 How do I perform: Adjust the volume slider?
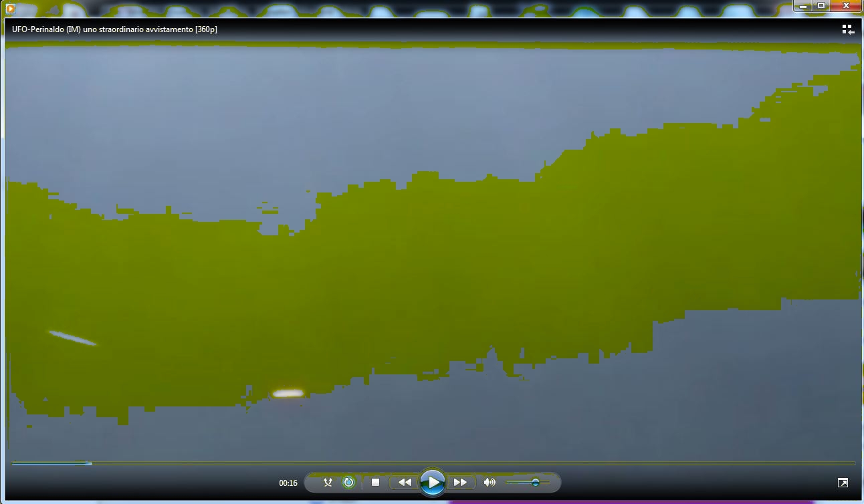click(528, 482)
